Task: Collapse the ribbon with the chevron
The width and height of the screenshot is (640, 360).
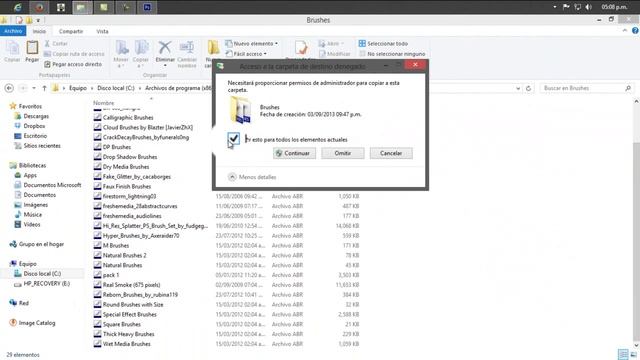Action: tap(625, 31)
